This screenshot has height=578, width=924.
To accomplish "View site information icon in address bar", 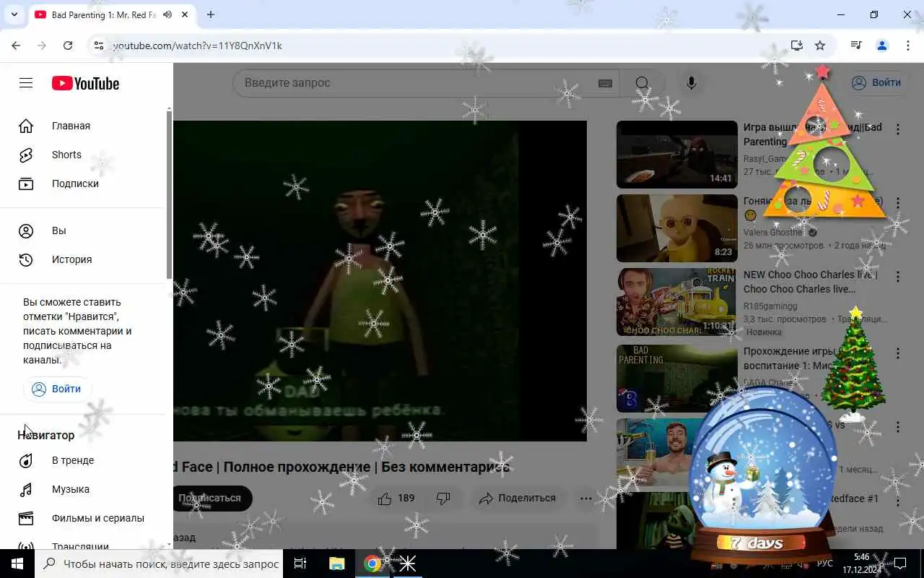I will pos(99,46).
